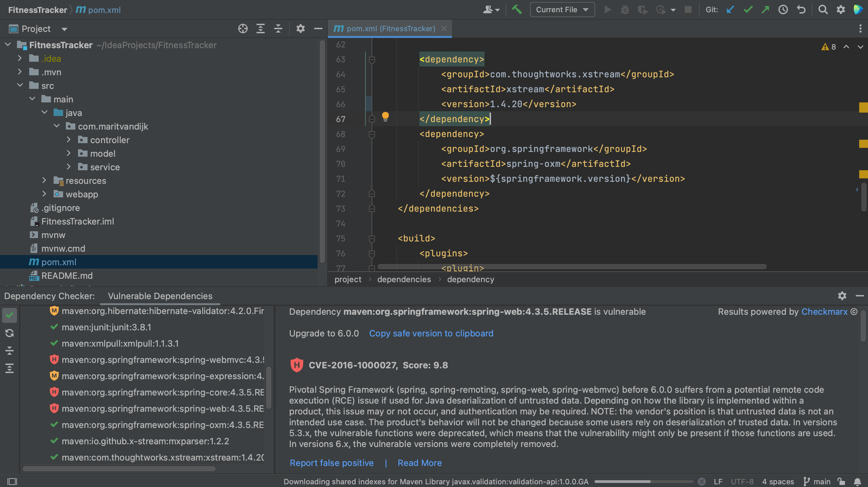Click the 'Copy safe version to clipboard' button
The width and height of the screenshot is (868, 487).
click(x=431, y=333)
